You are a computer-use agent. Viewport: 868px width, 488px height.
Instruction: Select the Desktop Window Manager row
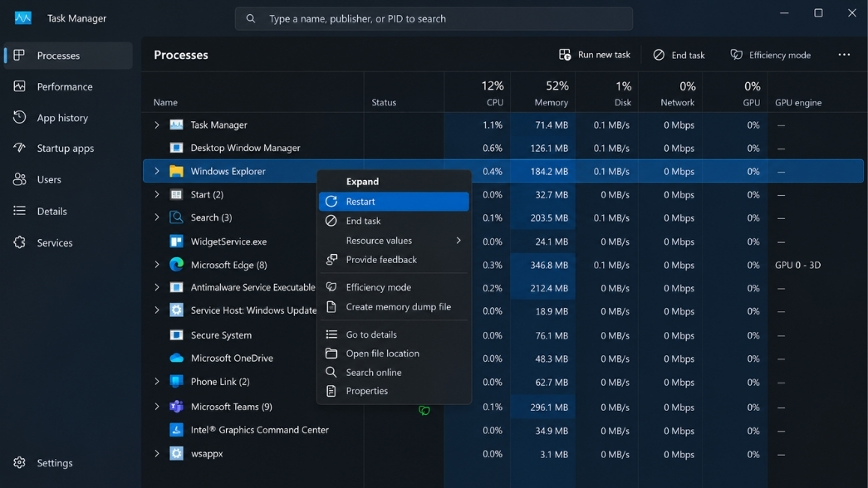click(x=503, y=148)
